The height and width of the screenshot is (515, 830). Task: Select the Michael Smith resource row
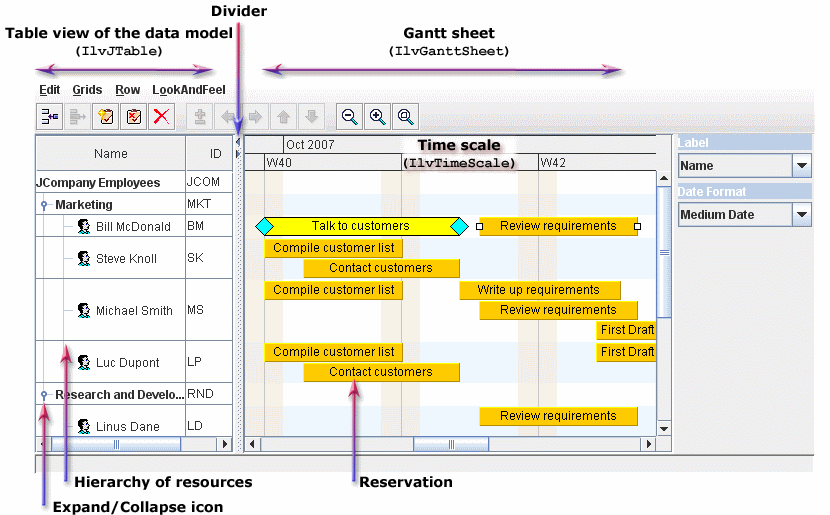pos(134,311)
